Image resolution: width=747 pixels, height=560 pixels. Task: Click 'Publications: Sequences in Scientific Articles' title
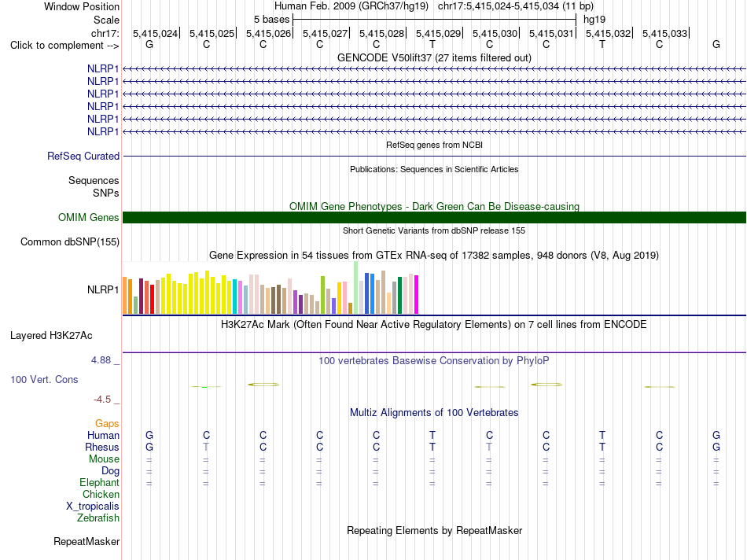pos(434,169)
